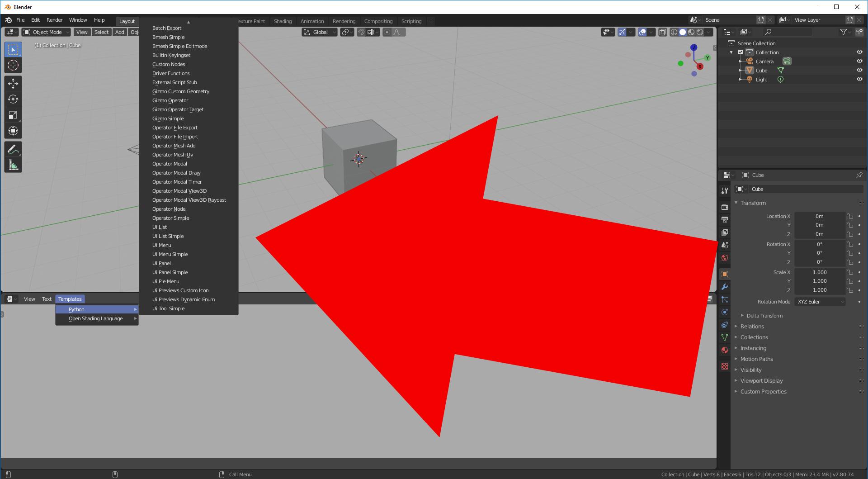Toggle the Location X lock
868x479 pixels.
click(850, 216)
